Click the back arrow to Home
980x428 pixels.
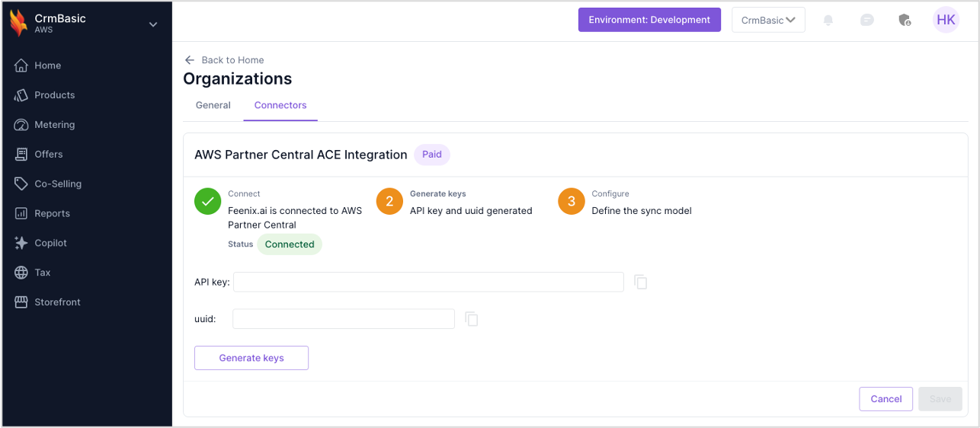click(190, 60)
